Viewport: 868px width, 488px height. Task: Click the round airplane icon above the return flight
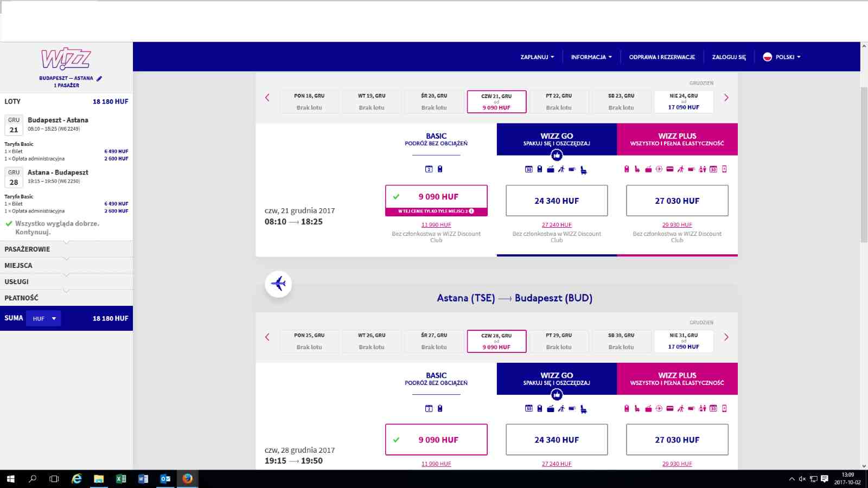click(278, 284)
